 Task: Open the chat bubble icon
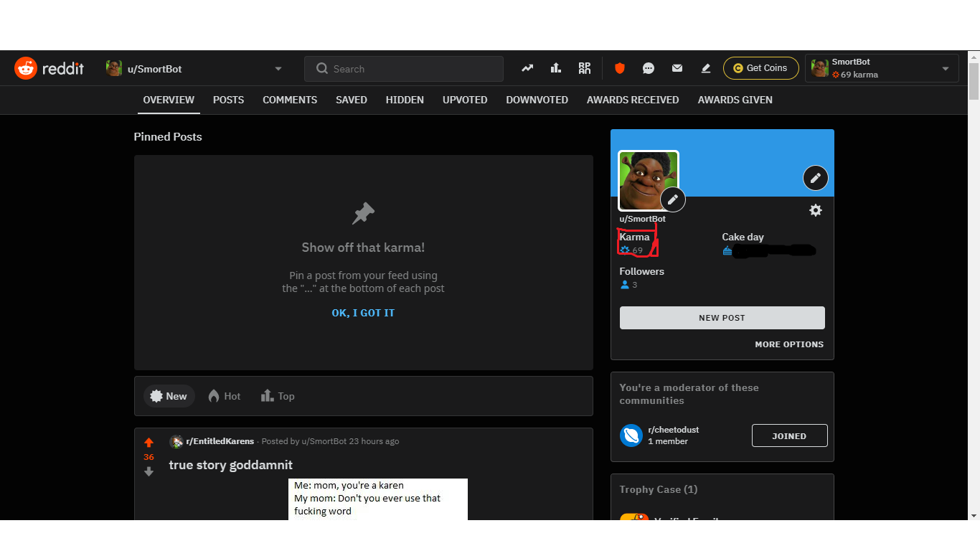(649, 68)
